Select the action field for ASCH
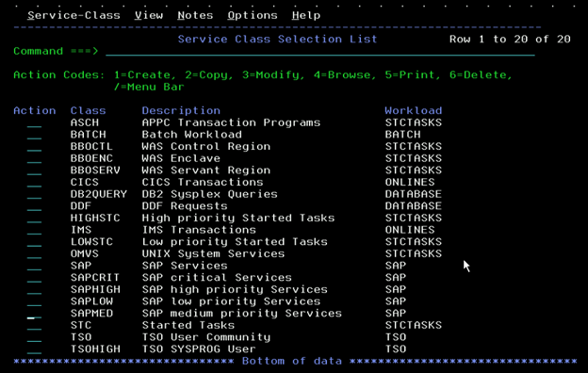Viewport: 588px width, 373px height. click(x=34, y=123)
